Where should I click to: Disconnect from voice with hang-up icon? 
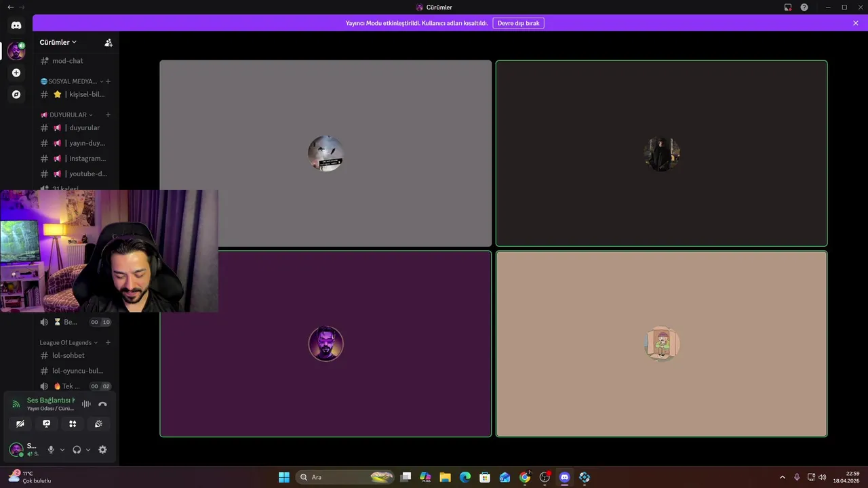(102, 404)
